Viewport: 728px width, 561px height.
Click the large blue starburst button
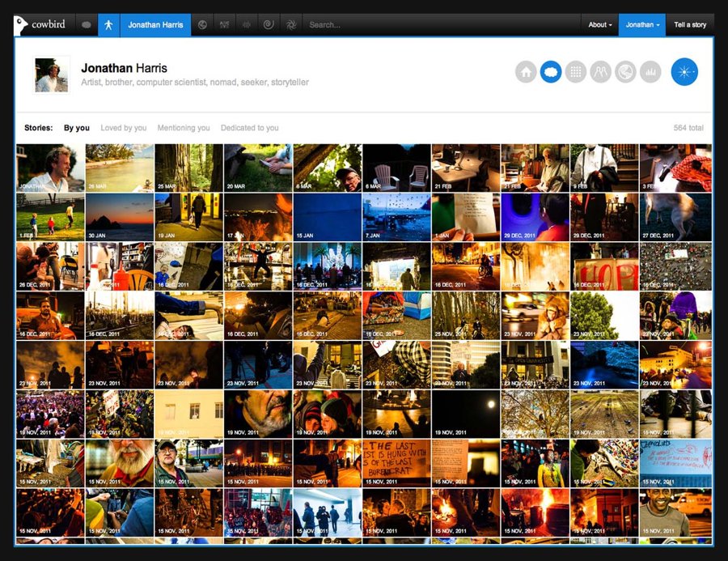(684, 72)
